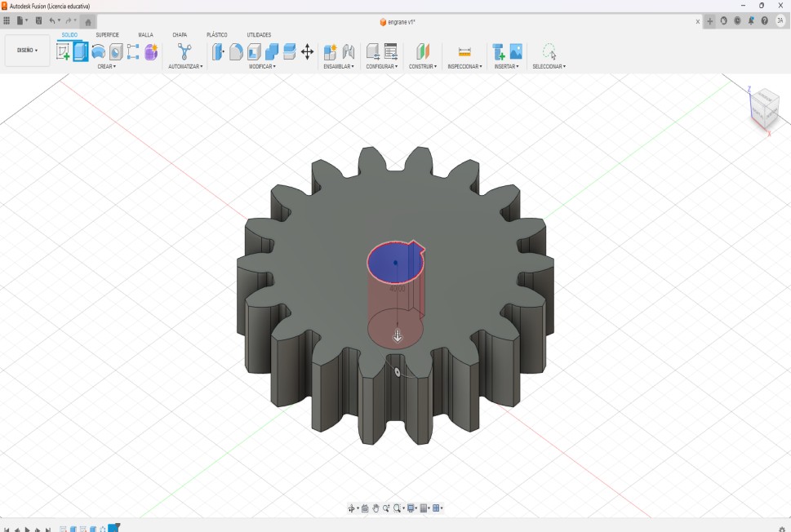Select the Split Body tool
This screenshot has height=532, width=791.
pyautogui.click(x=289, y=51)
